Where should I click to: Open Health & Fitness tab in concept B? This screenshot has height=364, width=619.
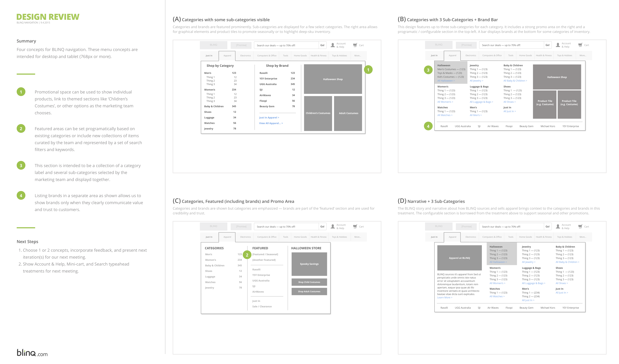tap(544, 55)
